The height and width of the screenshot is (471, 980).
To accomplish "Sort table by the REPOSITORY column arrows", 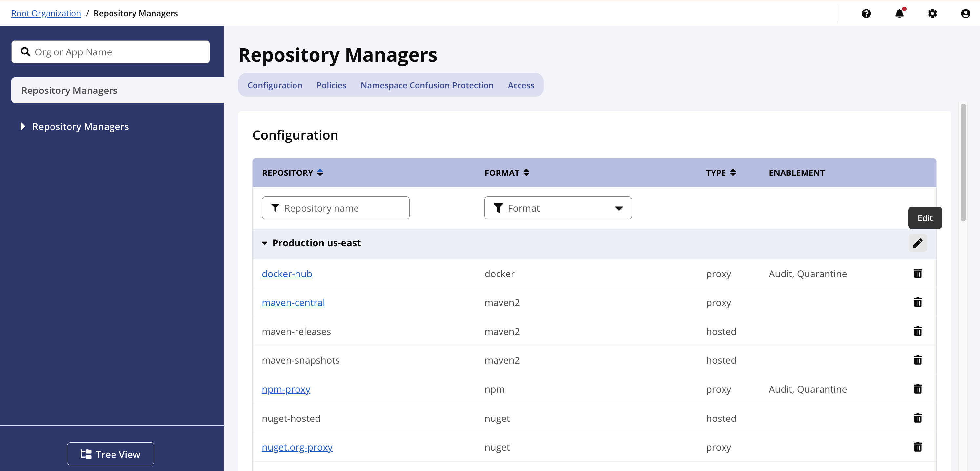I will (320, 173).
